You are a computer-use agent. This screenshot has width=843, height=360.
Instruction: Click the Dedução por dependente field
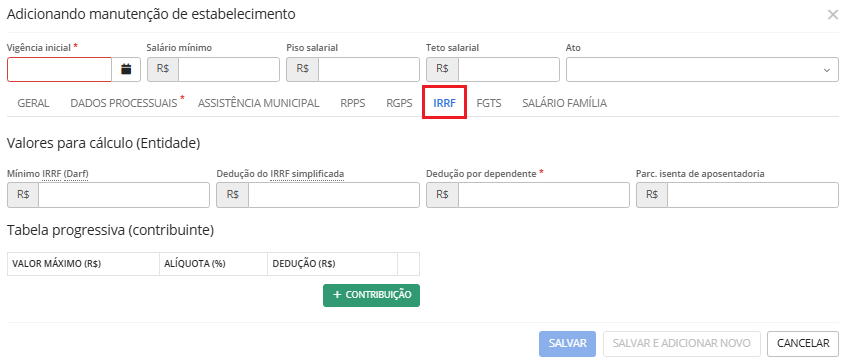[544, 195]
